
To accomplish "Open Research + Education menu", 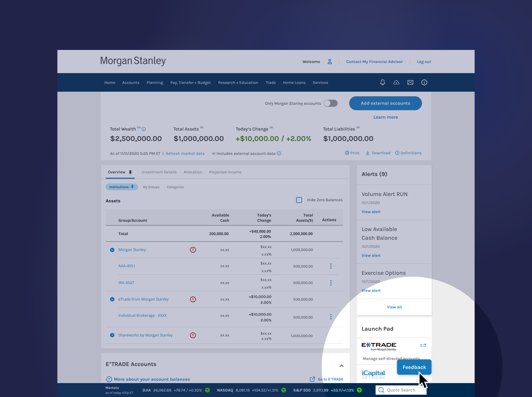I will coord(238,83).
